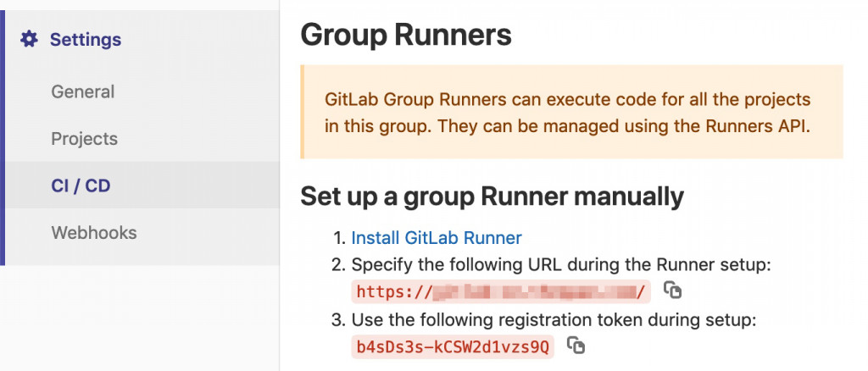Click the 'Runners API' text in banner
The height and width of the screenshot is (371, 868).
[757, 126]
